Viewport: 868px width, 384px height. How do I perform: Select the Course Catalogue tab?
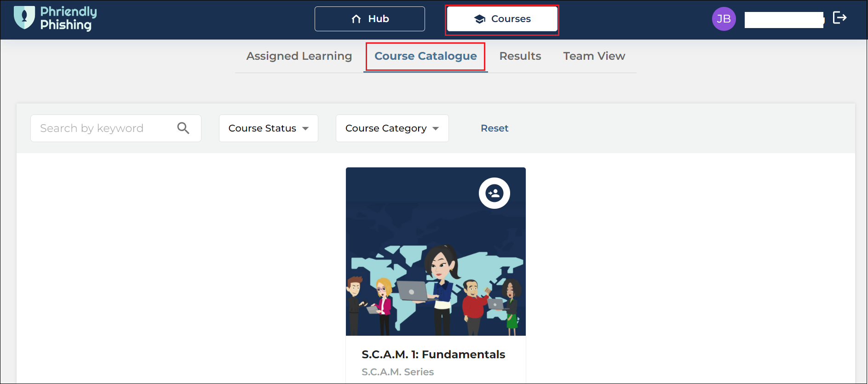point(425,56)
